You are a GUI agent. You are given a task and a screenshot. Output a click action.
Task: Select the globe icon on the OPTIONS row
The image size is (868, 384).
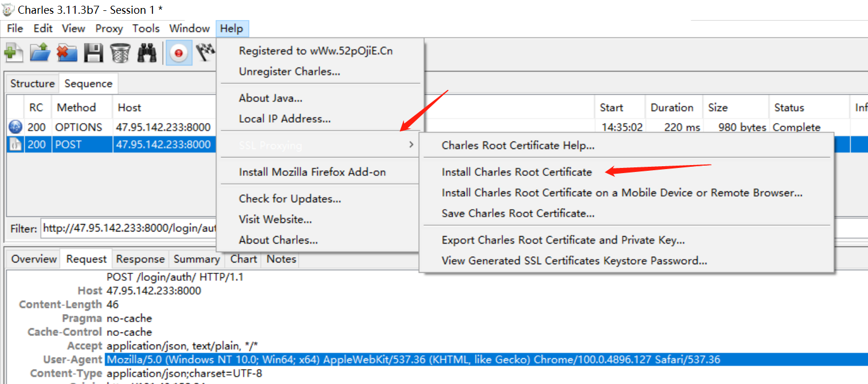15,127
